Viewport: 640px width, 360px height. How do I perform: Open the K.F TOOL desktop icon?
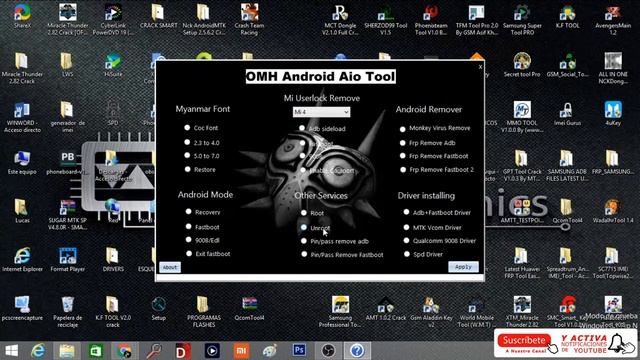567,16
